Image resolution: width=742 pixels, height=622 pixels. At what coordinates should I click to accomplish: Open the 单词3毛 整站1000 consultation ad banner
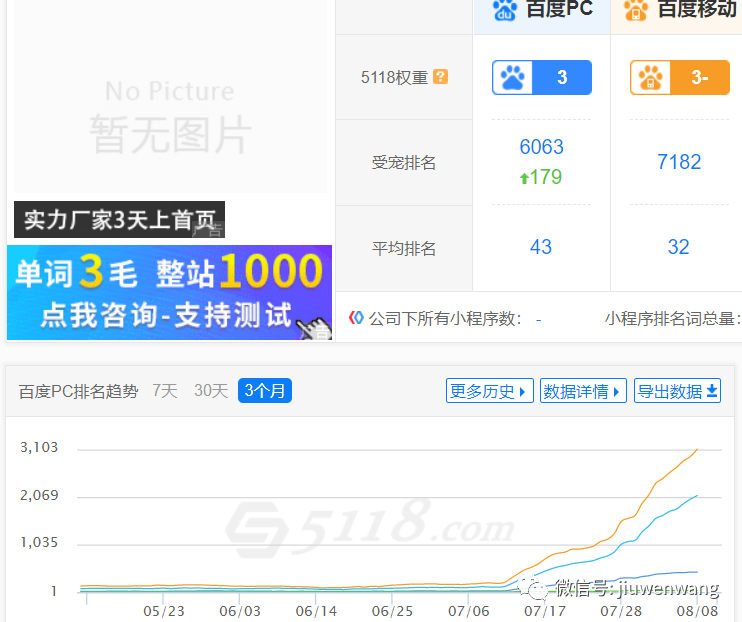(x=169, y=292)
